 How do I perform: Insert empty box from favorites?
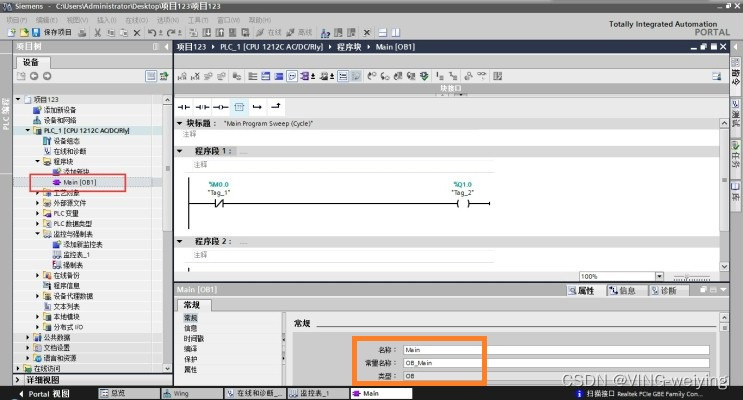[x=239, y=107]
